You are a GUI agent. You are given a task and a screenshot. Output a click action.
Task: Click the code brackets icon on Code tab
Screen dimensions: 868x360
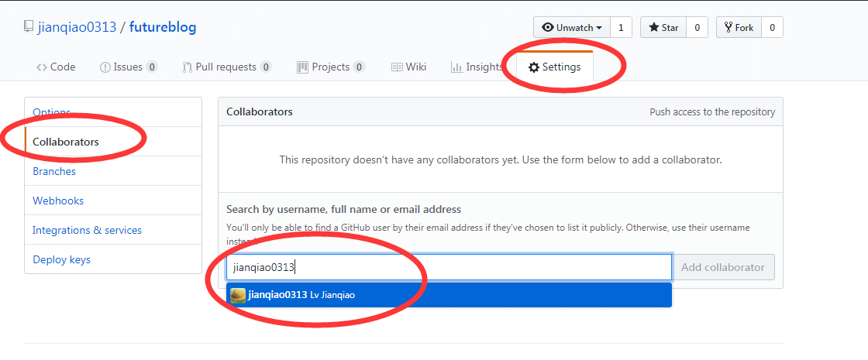pos(42,67)
